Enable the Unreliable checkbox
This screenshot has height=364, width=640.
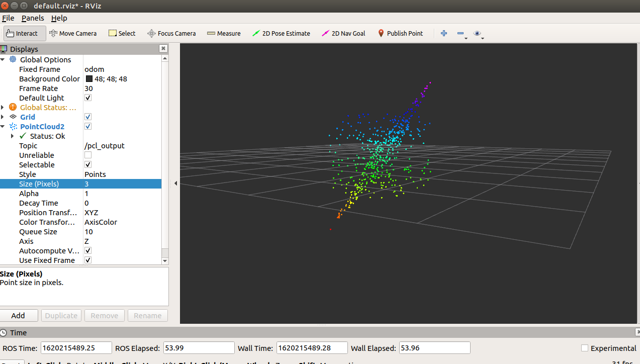(x=88, y=155)
